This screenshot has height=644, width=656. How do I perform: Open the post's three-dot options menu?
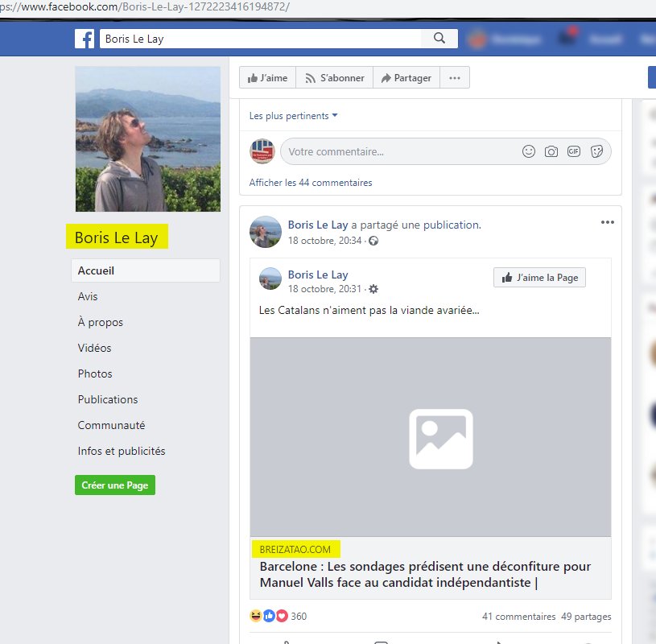click(x=608, y=222)
